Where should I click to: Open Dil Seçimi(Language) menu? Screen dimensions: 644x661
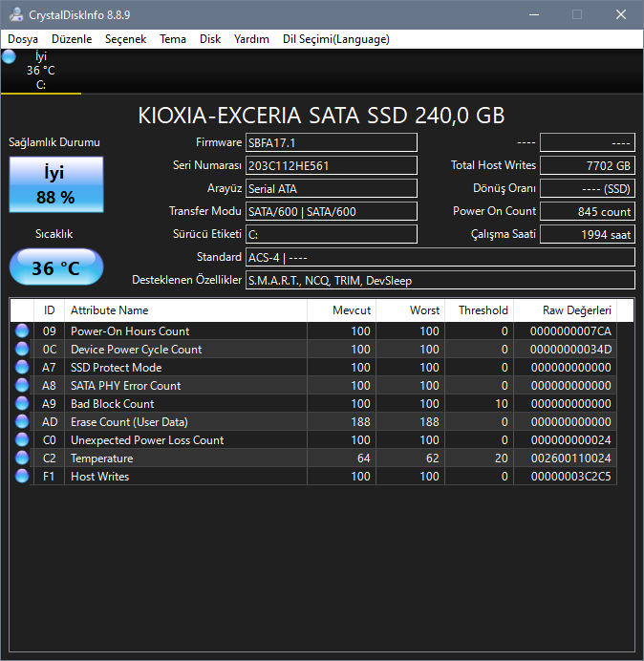pos(336,39)
